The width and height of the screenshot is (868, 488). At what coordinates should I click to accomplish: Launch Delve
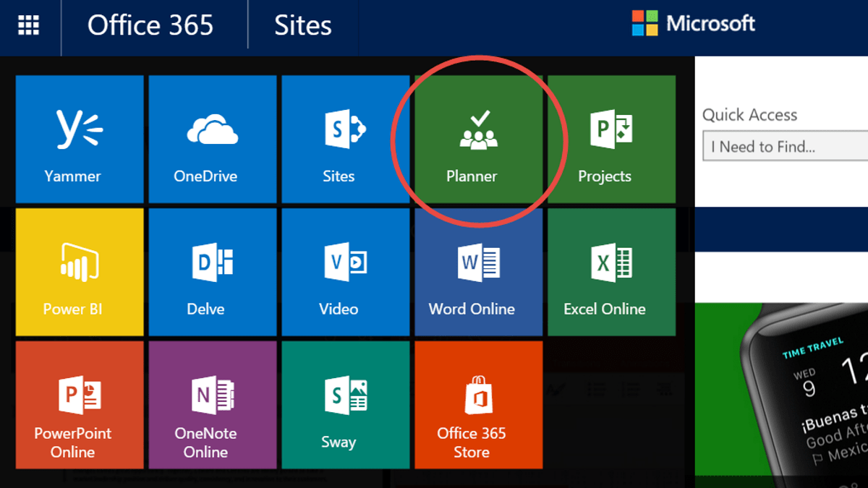(x=212, y=271)
